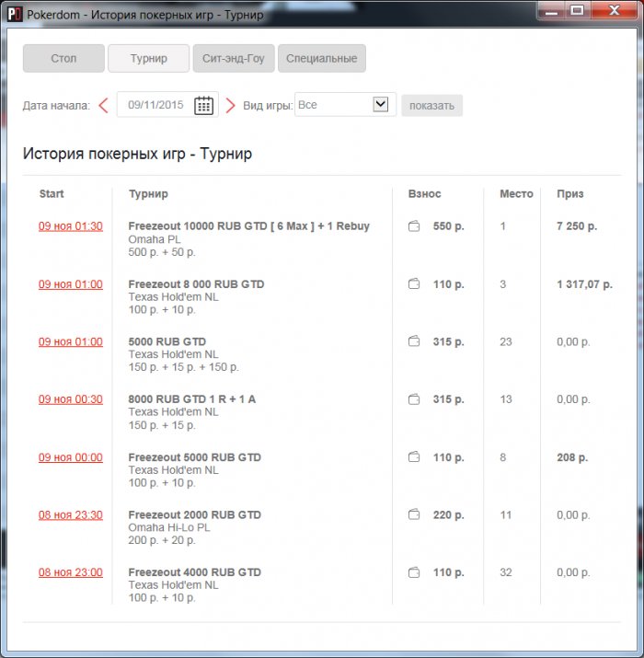Image resolution: width=644 pixels, height=658 pixels.
Task: Click wallet icon in 5000 RUB GTD row
Action: tap(414, 341)
